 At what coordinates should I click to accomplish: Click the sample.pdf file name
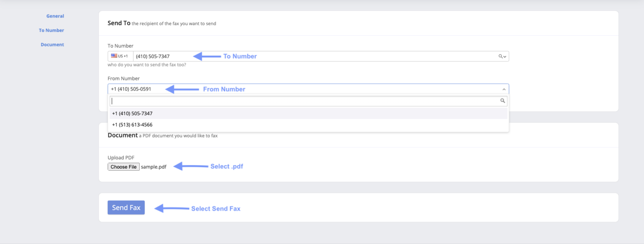click(x=153, y=167)
